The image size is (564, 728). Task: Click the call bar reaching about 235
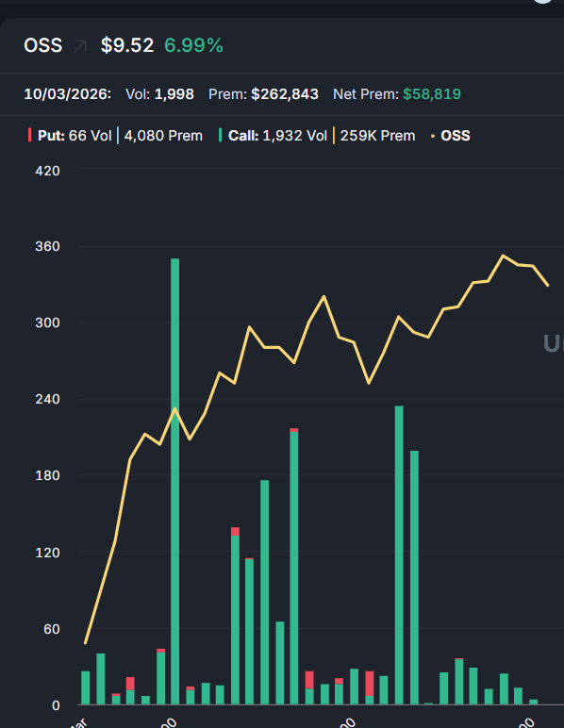(399, 555)
